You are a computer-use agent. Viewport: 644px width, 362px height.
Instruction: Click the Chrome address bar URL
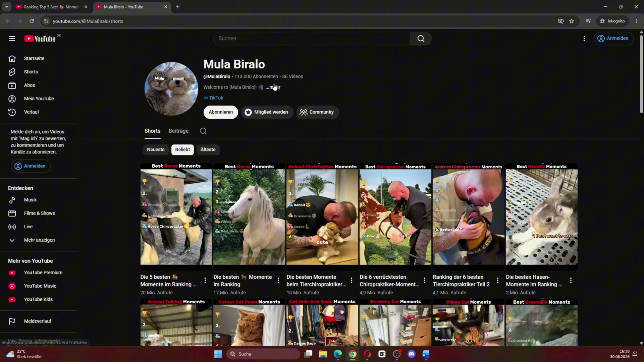pos(88,21)
